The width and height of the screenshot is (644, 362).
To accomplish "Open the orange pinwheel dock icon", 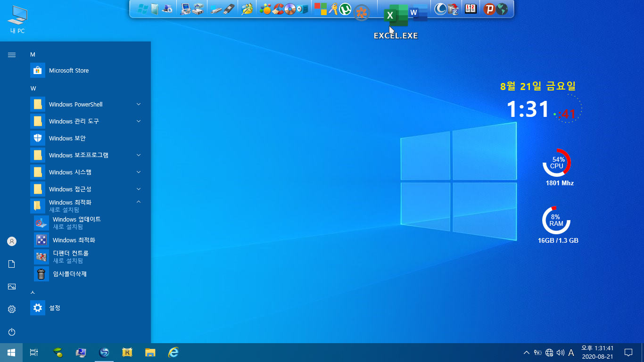I will pos(362,13).
